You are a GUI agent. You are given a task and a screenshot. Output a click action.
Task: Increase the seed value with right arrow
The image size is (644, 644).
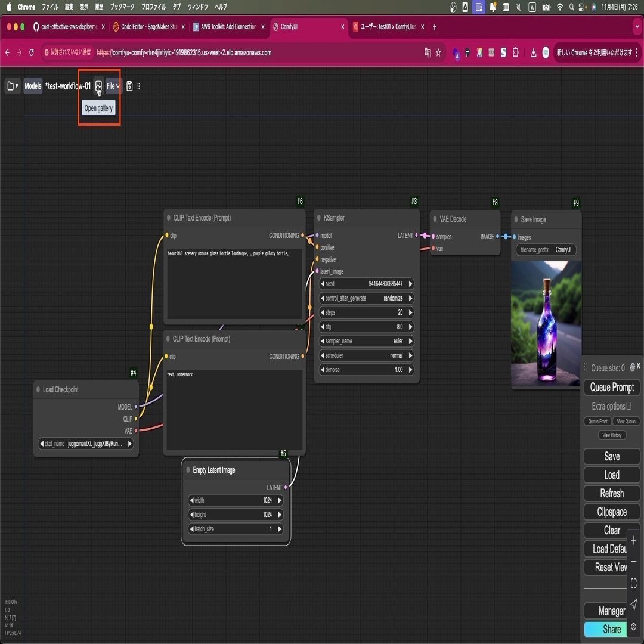tap(410, 284)
